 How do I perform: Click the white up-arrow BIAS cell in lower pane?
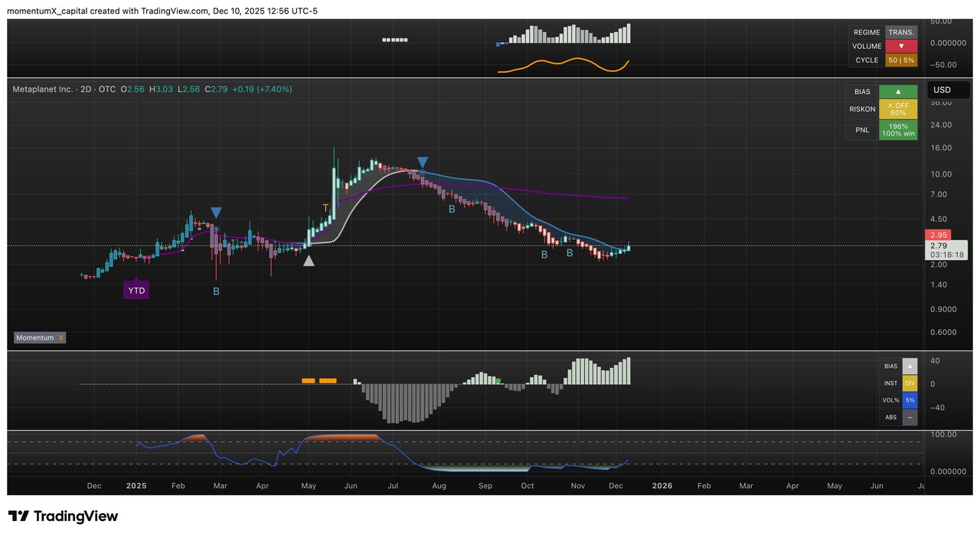point(910,366)
